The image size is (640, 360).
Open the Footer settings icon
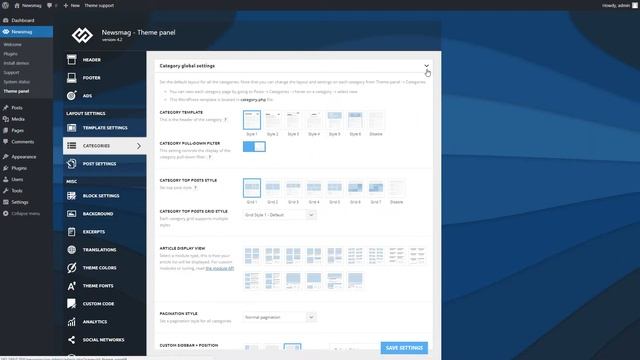point(71,78)
